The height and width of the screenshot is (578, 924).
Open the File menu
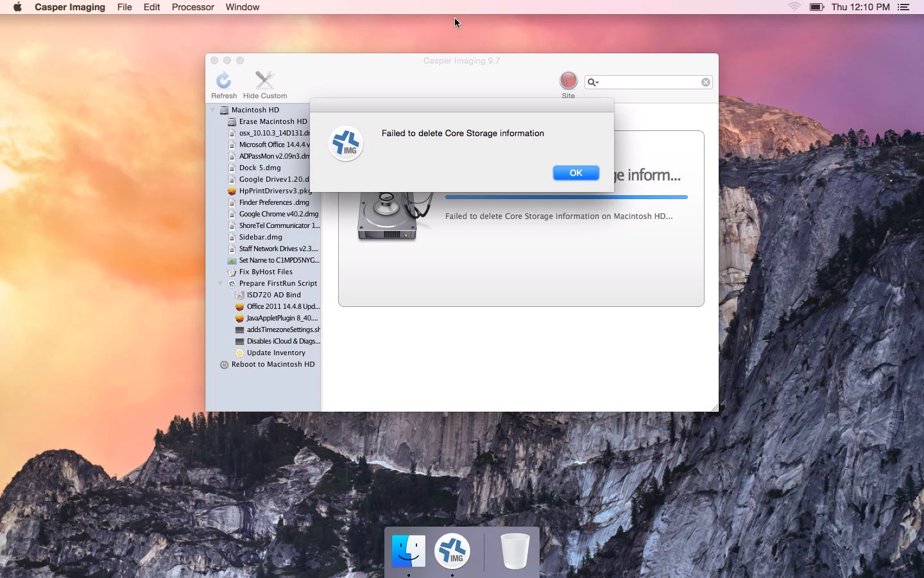point(124,7)
